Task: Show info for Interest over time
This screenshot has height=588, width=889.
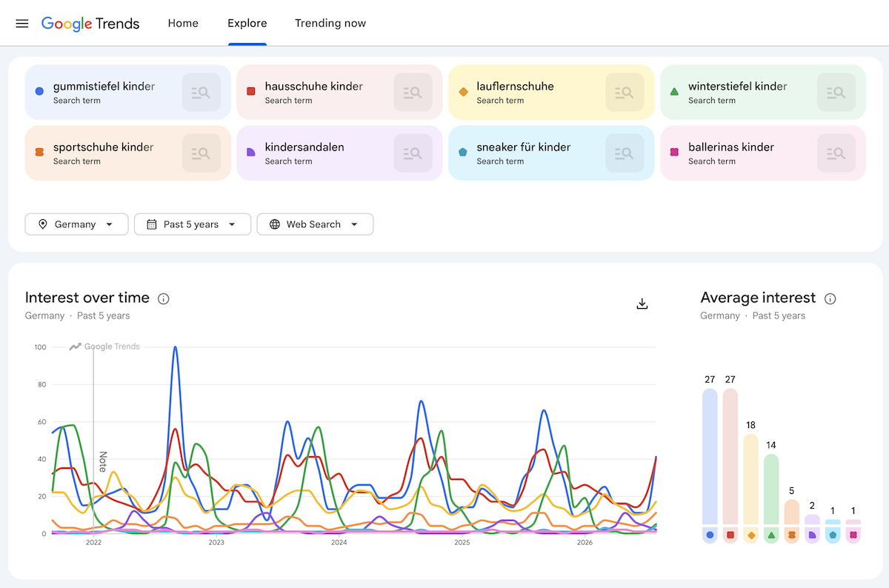Action: pyautogui.click(x=164, y=299)
